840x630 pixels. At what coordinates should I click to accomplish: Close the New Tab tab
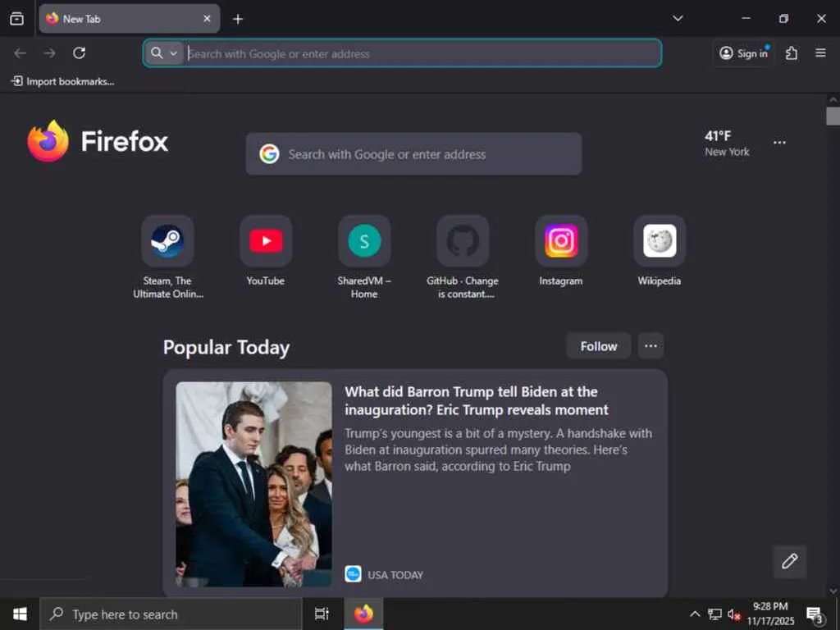tap(207, 19)
